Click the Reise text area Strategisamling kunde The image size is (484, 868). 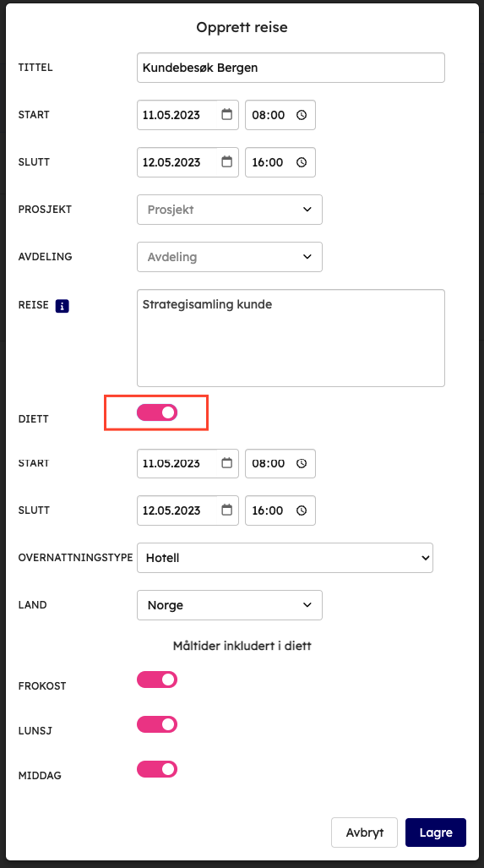[291, 338]
